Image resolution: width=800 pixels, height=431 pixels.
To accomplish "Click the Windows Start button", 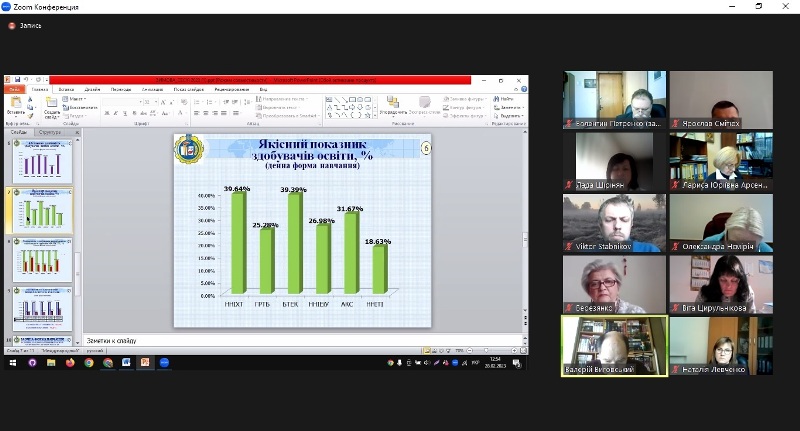I will 13,363.
